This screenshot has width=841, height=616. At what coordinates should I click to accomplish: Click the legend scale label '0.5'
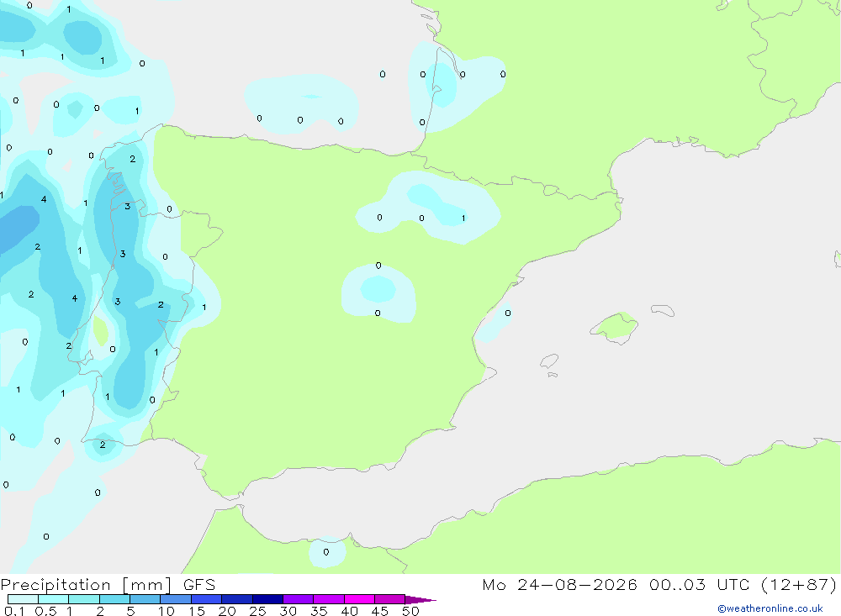45,611
